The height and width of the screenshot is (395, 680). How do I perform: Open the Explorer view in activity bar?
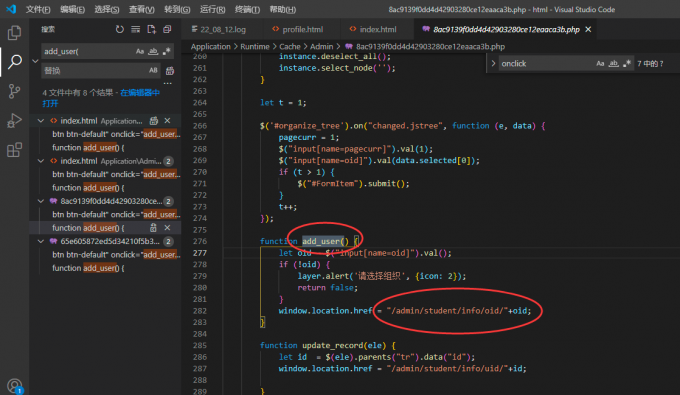[x=14, y=33]
